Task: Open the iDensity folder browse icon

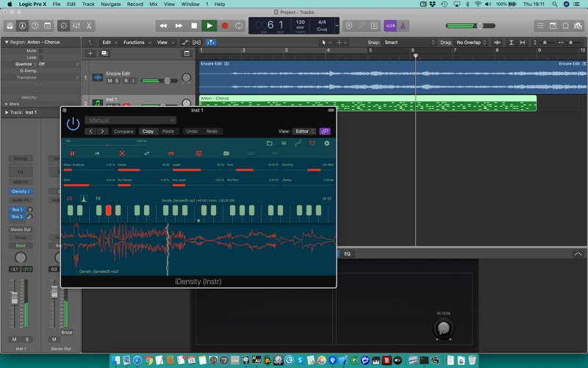Action: 269,144
